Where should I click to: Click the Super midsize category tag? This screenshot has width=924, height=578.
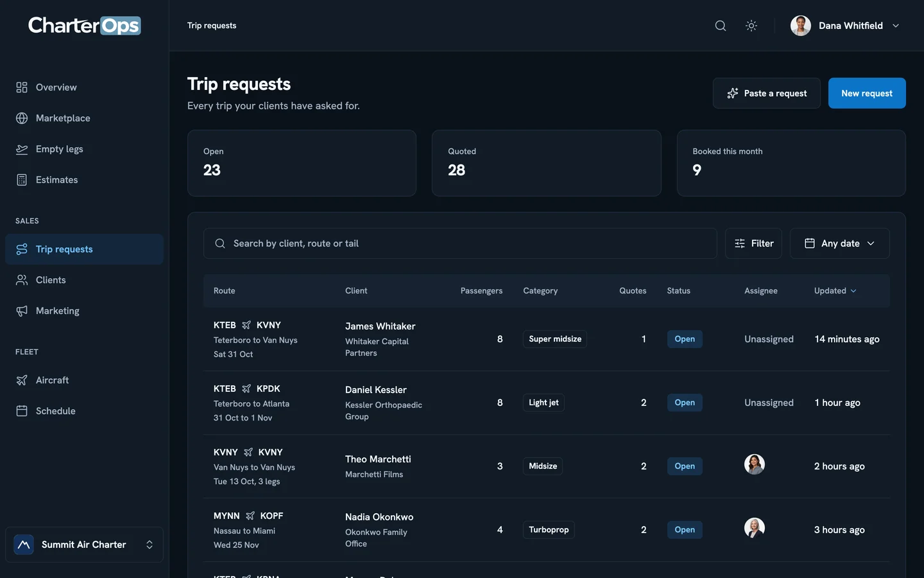[555, 339]
